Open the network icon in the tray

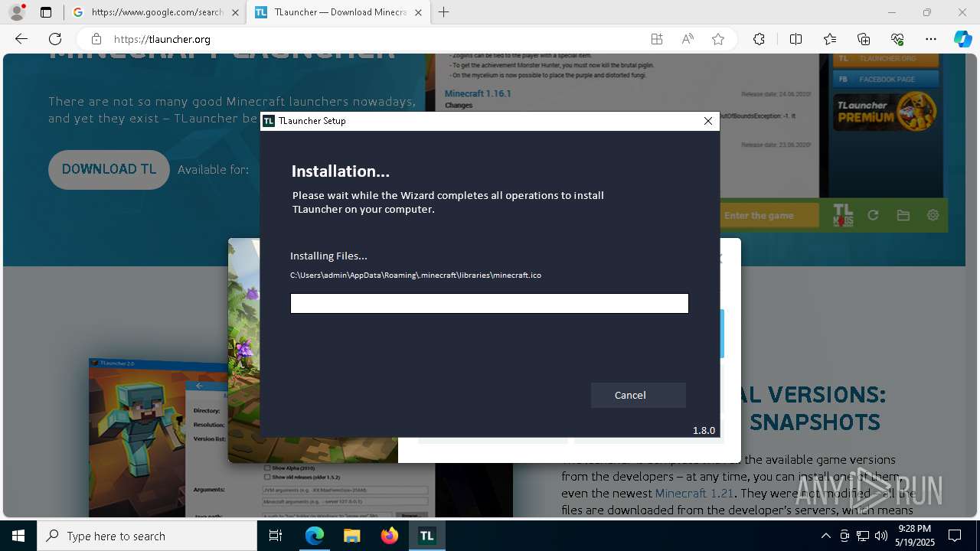(863, 536)
